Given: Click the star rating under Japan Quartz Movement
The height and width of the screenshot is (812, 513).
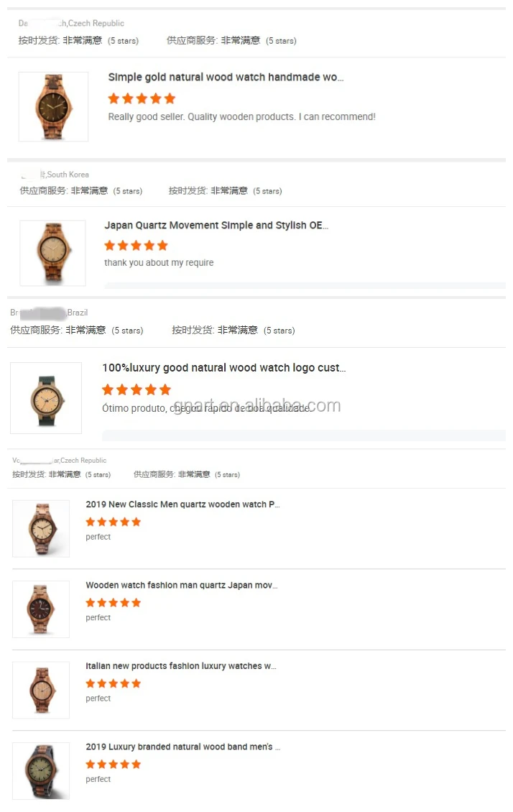Looking at the screenshot, I should [x=136, y=246].
